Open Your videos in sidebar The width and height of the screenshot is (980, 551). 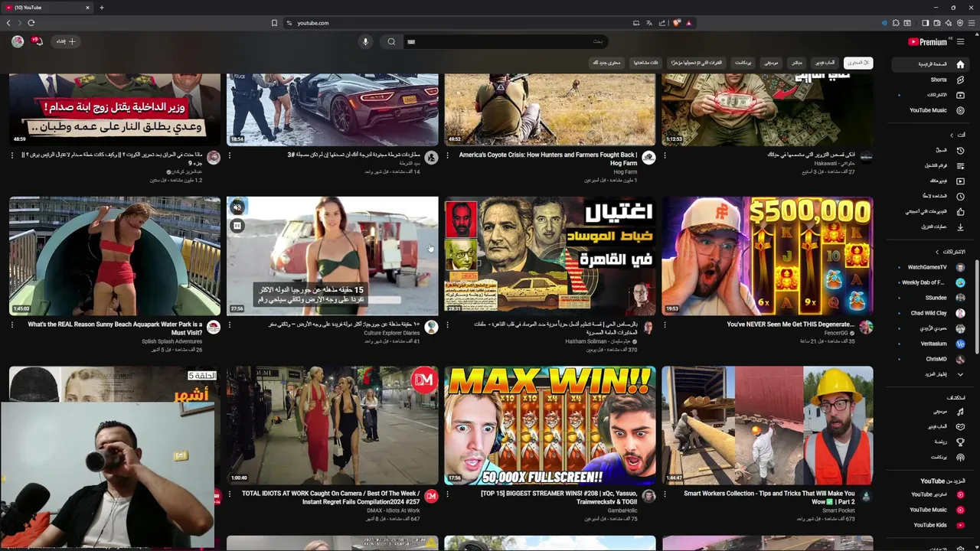pos(932,181)
